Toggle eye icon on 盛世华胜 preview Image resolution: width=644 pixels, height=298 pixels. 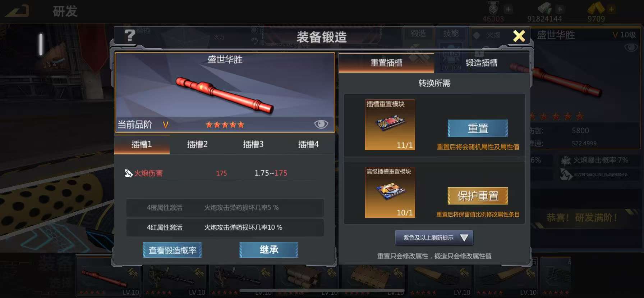pyautogui.click(x=321, y=124)
